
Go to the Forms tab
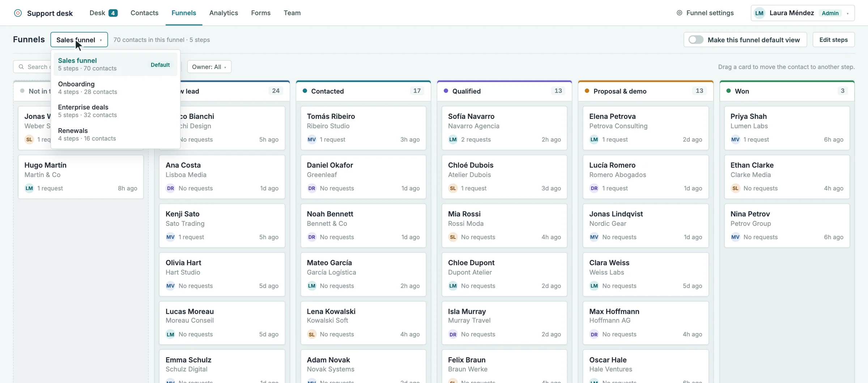(x=261, y=13)
